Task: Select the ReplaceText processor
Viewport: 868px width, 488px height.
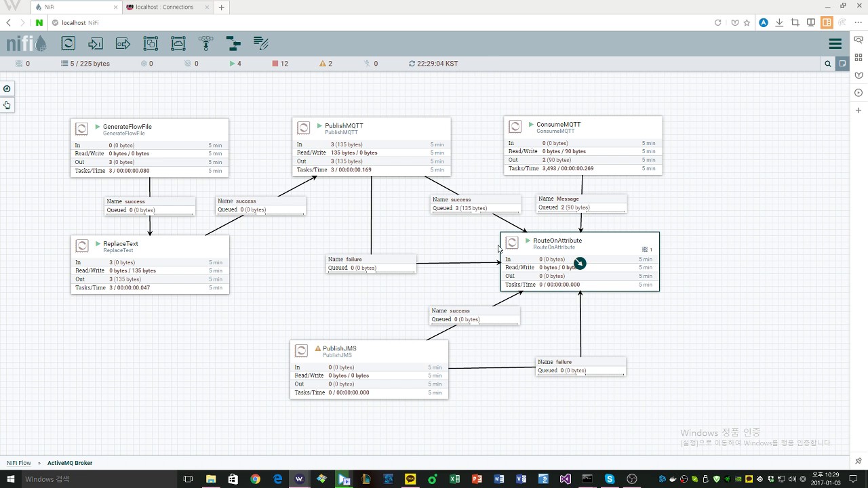Action: (x=150, y=264)
